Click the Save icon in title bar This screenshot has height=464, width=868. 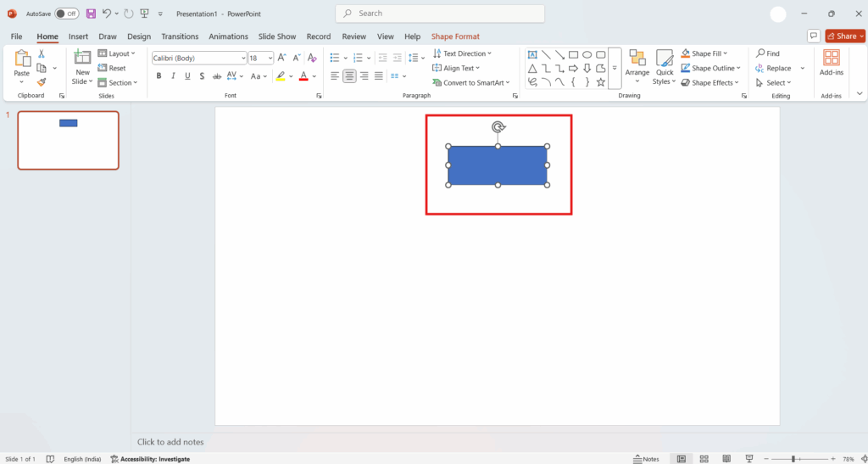pos(91,14)
